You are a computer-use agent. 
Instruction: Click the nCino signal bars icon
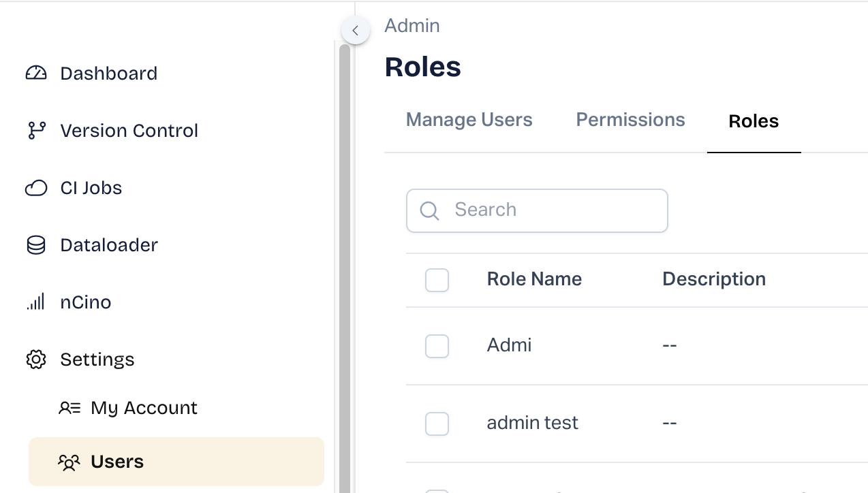click(36, 302)
